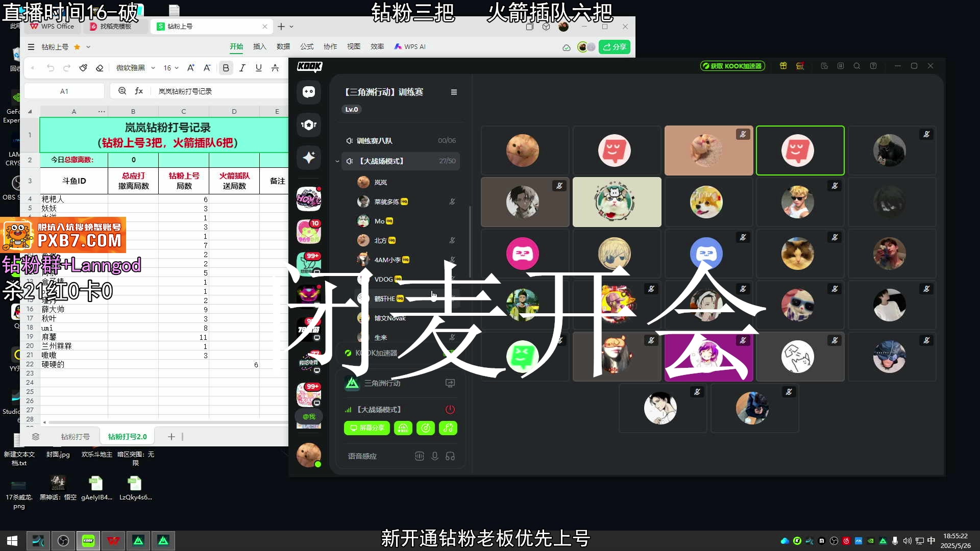This screenshot has height=551, width=980.
Task: Open KOOK app from Windows taskbar
Action: click(x=88, y=541)
